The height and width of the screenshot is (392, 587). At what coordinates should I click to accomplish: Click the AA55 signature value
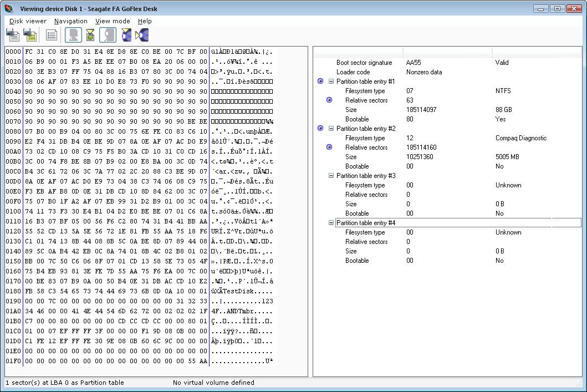pyautogui.click(x=414, y=63)
